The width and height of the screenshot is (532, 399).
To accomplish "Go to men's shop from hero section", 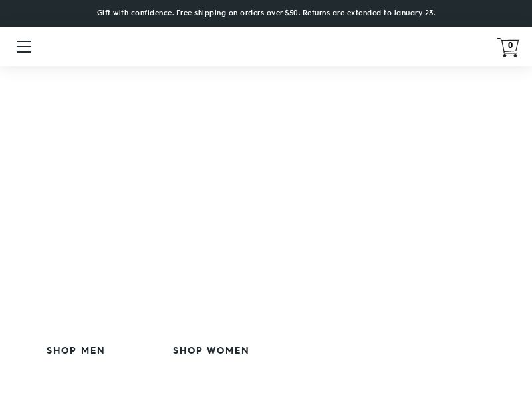I will [x=76, y=350].
